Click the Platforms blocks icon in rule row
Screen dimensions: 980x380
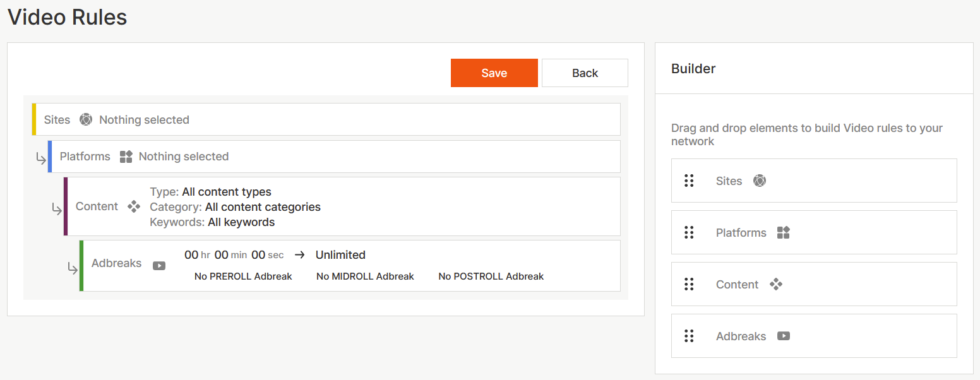126,157
